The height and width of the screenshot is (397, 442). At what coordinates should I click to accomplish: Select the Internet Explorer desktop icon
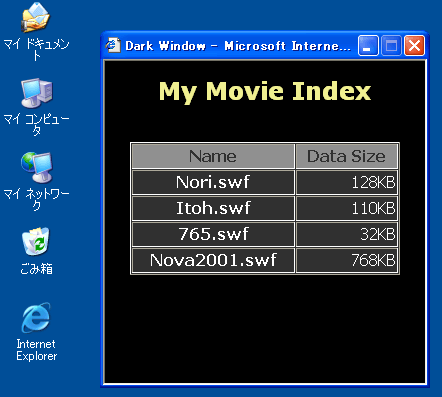36,331
